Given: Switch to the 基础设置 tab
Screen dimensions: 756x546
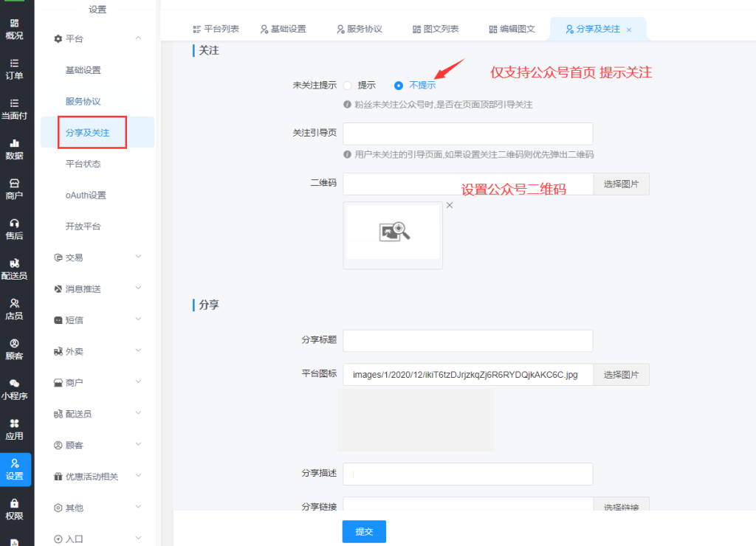Looking at the screenshot, I should tap(283, 29).
